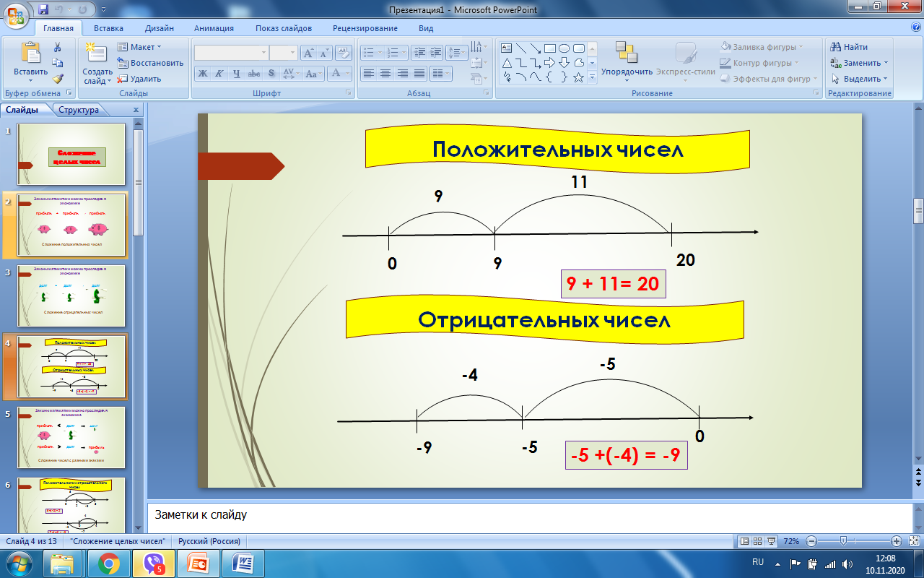Pick the five-point star shape
The image size is (924, 578).
pos(578,77)
